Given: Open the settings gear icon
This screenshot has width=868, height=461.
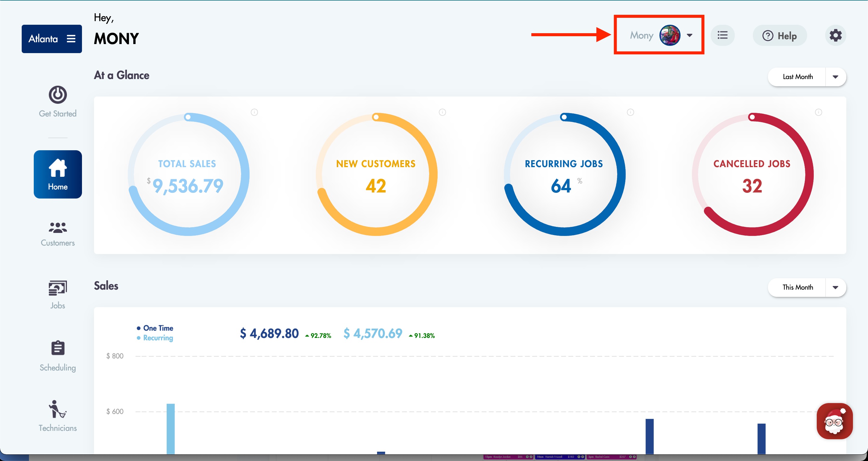Looking at the screenshot, I should pos(835,35).
